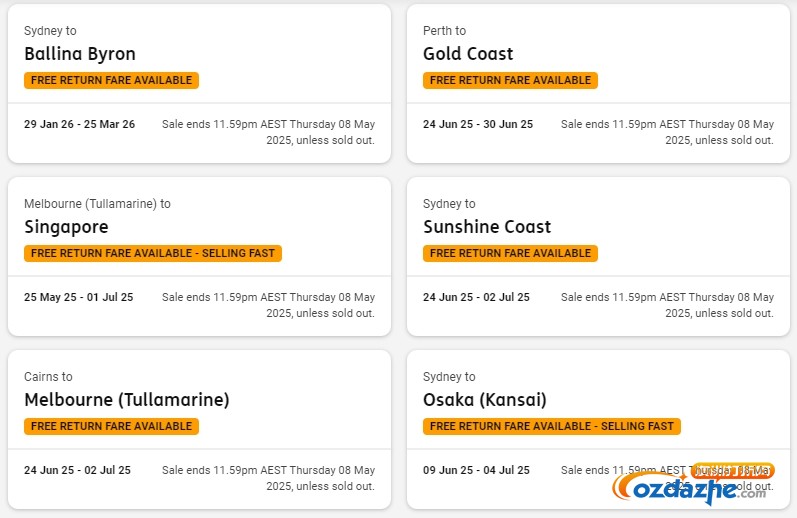Click Osaka's Free Return Fare Selling Fast badge
The image size is (797, 518).
pos(551,426)
